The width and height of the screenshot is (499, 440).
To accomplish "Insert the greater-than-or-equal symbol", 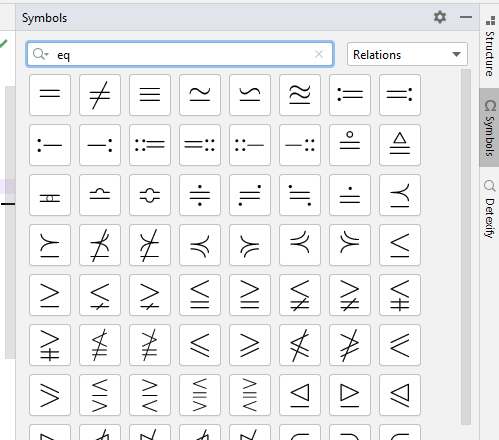I will pos(50,295).
